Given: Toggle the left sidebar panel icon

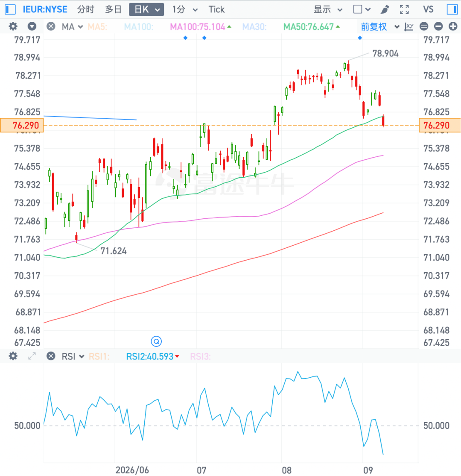Looking at the screenshot, I should 10,9.
